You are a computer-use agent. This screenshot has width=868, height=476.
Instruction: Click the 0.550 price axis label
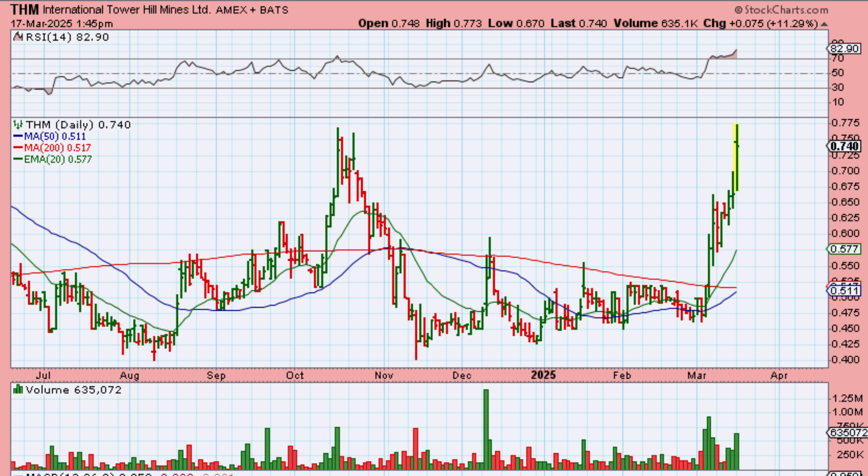(x=846, y=266)
